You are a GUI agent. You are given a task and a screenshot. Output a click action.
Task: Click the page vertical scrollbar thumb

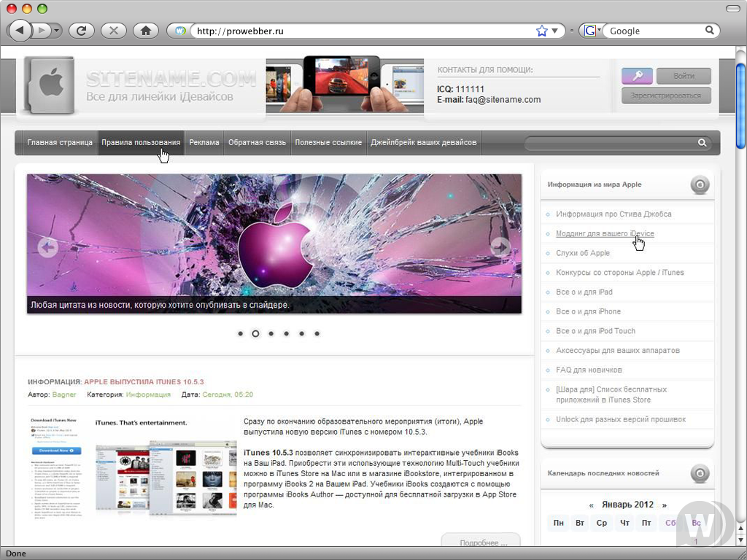pos(741,105)
